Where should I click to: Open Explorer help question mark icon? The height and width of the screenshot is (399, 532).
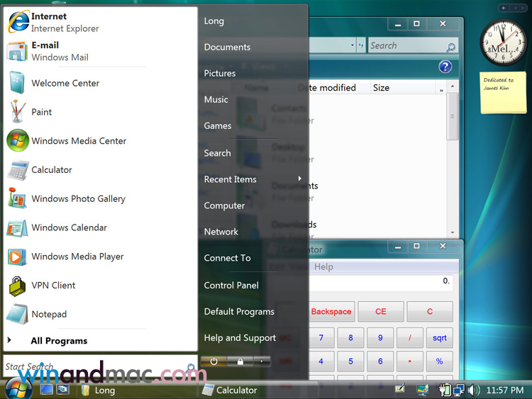445,67
